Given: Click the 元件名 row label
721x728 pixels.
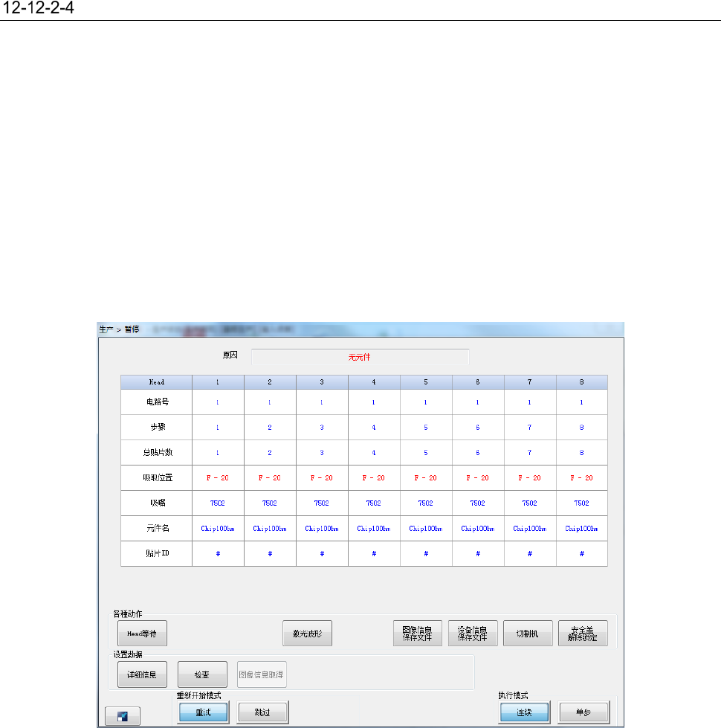Looking at the screenshot, I should point(158,529).
